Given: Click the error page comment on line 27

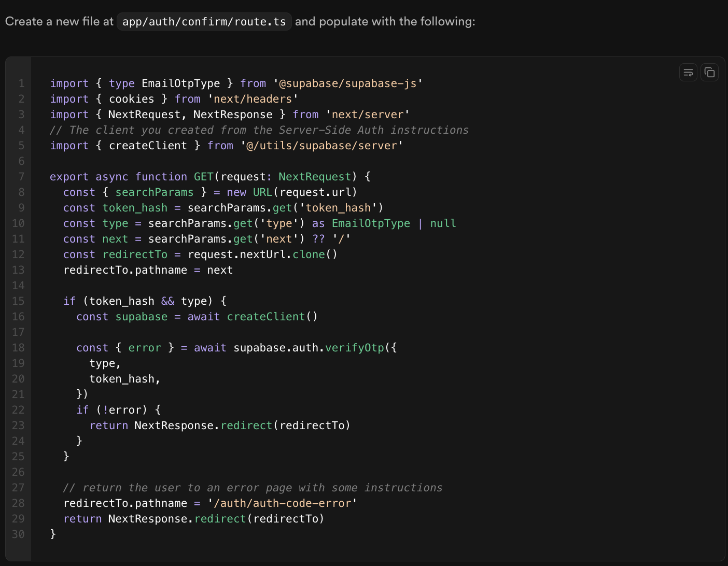Looking at the screenshot, I should pyautogui.click(x=253, y=487).
